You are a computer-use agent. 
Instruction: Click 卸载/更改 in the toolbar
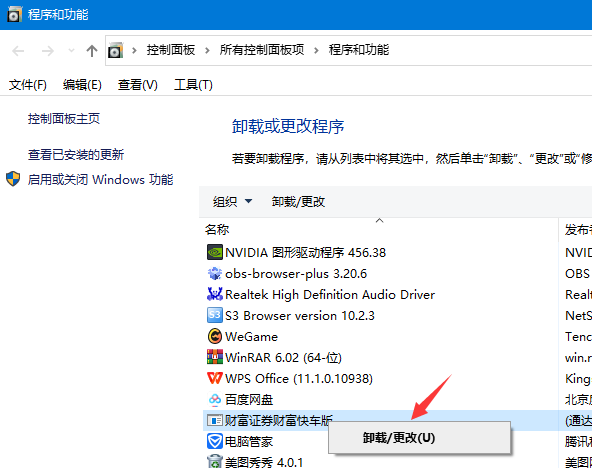point(298,202)
